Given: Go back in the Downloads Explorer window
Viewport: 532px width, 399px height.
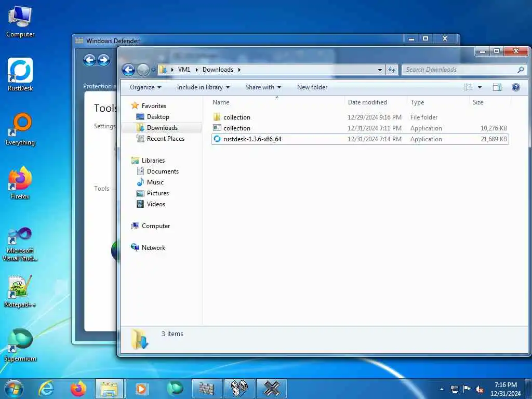Looking at the screenshot, I should point(129,70).
